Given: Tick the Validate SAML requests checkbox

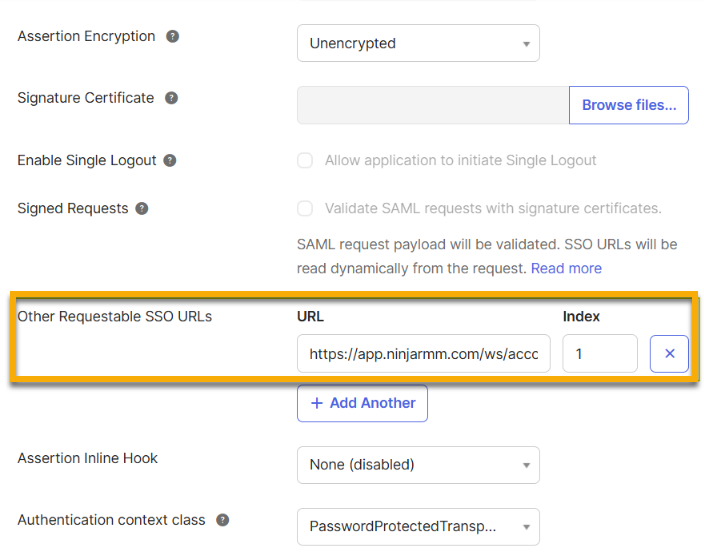Looking at the screenshot, I should coord(305,209).
